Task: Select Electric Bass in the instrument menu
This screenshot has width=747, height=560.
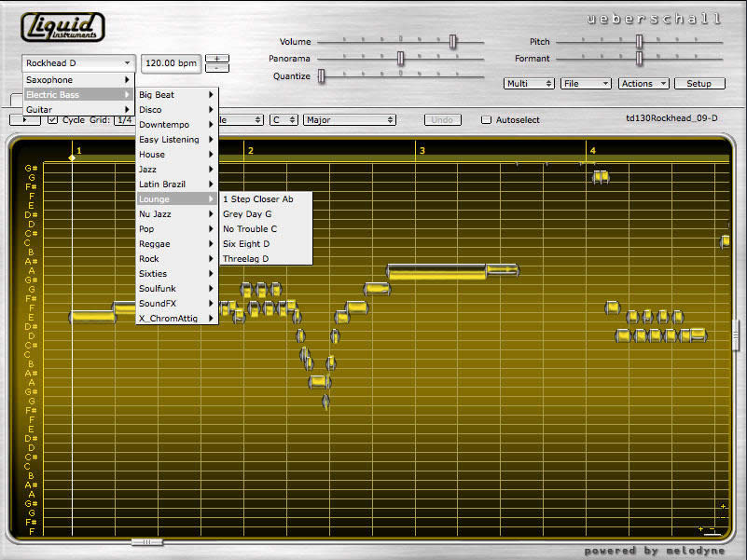Action: tap(78, 95)
